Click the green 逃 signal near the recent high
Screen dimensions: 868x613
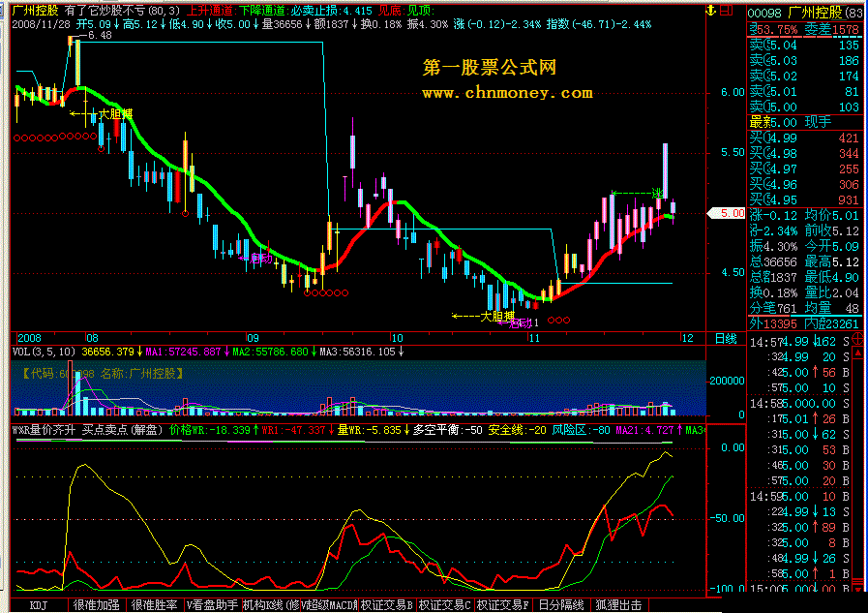click(x=657, y=194)
